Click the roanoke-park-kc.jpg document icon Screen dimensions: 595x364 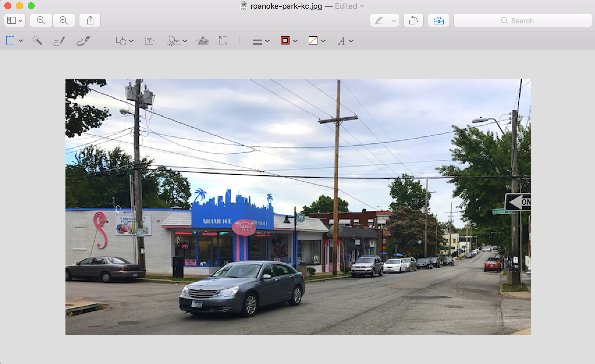244,6
